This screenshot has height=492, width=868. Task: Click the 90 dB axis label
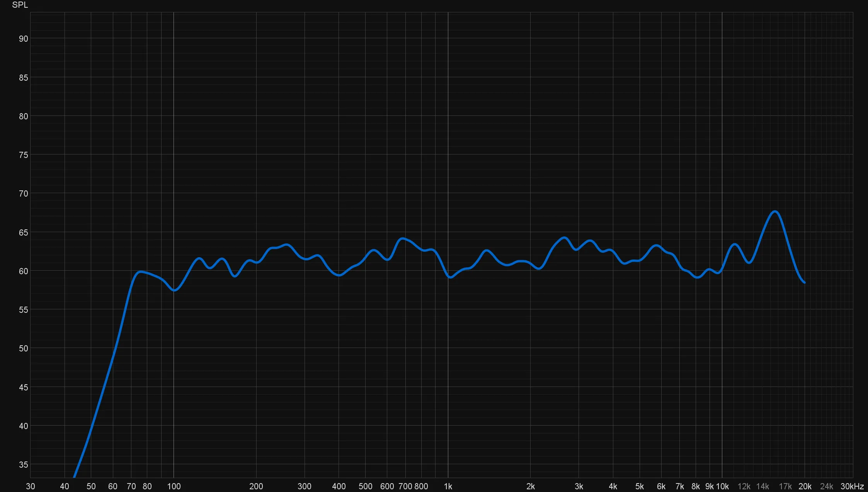coord(23,39)
